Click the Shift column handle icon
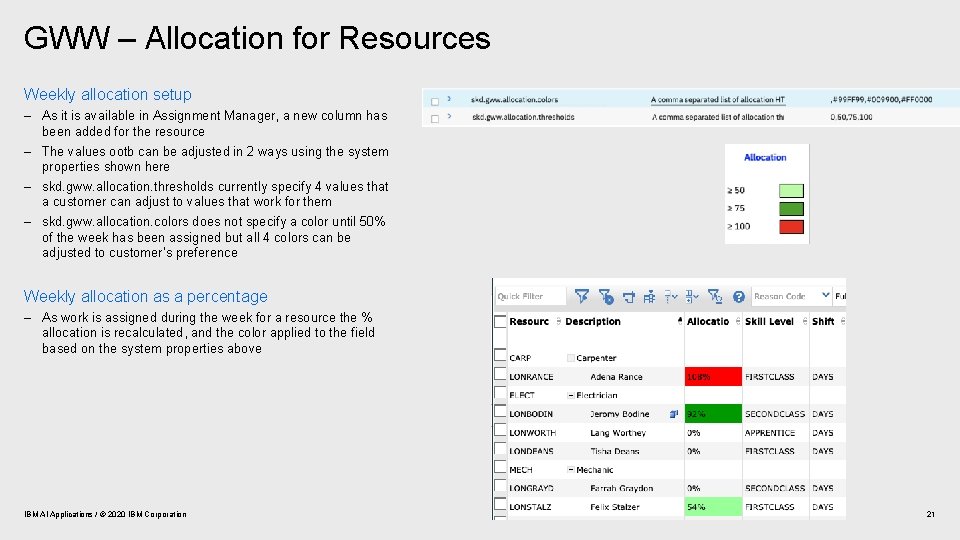This screenshot has height=540, width=960. (843, 321)
